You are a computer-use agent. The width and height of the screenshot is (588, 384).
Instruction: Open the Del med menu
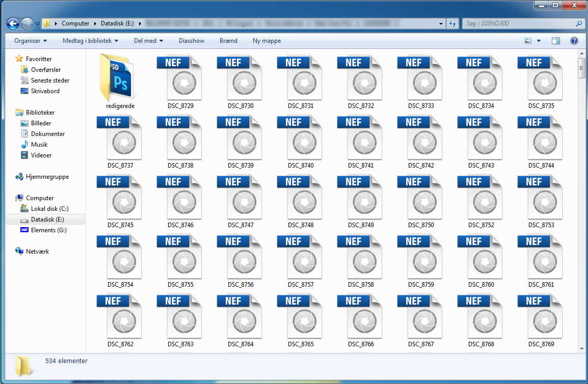[148, 41]
